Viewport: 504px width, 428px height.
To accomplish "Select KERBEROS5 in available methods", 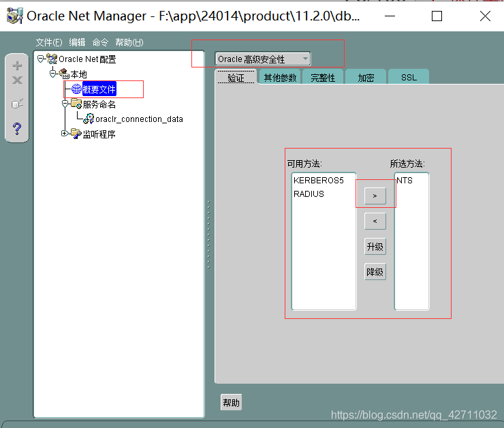I will click(x=319, y=181).
